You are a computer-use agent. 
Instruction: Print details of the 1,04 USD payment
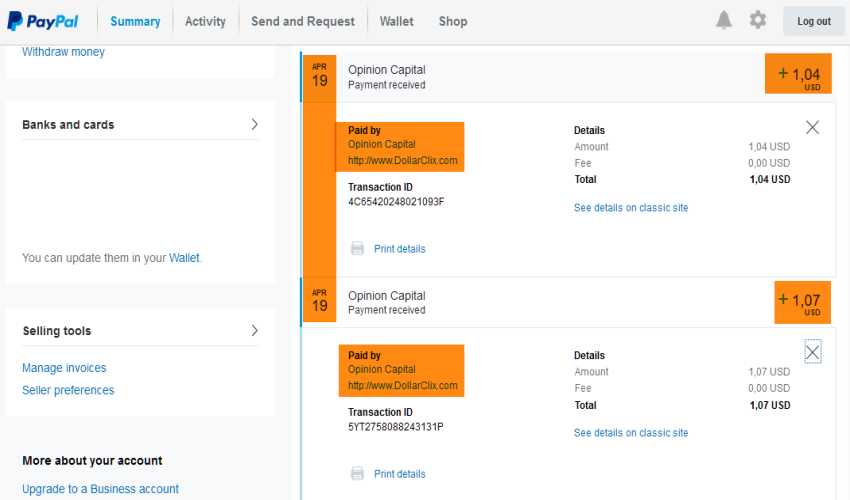[x=400, y=249]
